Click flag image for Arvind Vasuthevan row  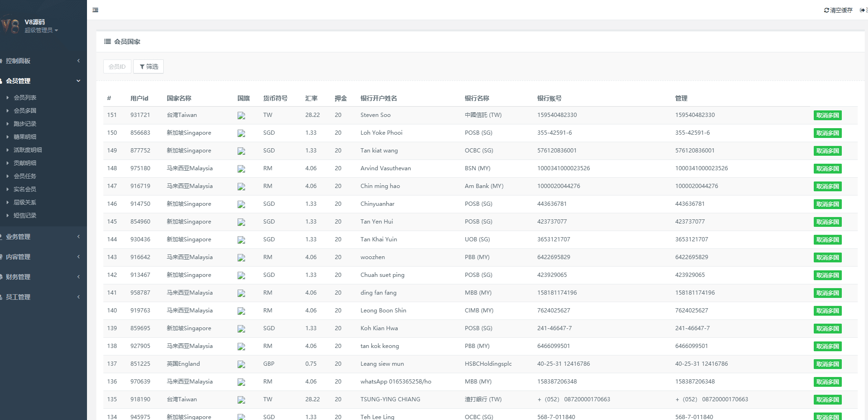pyautogui.click(x=241, y=169)
